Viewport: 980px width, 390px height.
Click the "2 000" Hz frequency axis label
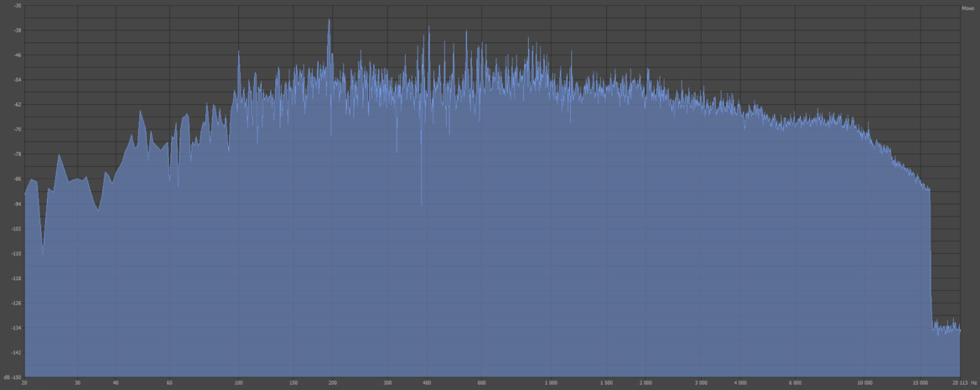(646, 382)
